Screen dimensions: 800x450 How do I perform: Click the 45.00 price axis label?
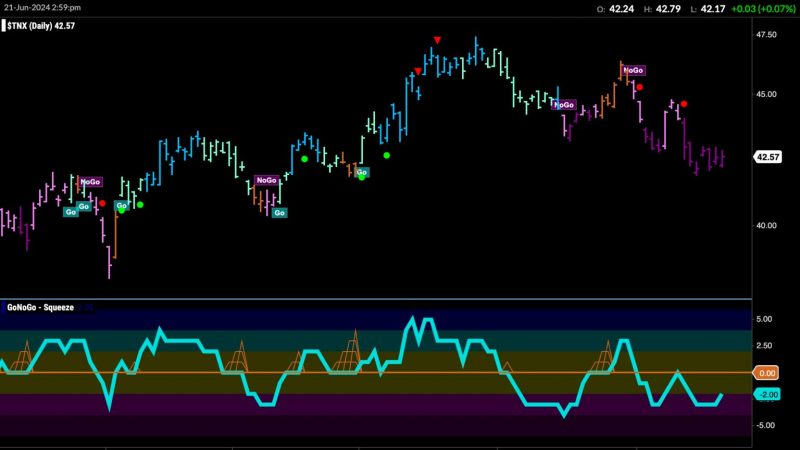[x=766, y=94]
